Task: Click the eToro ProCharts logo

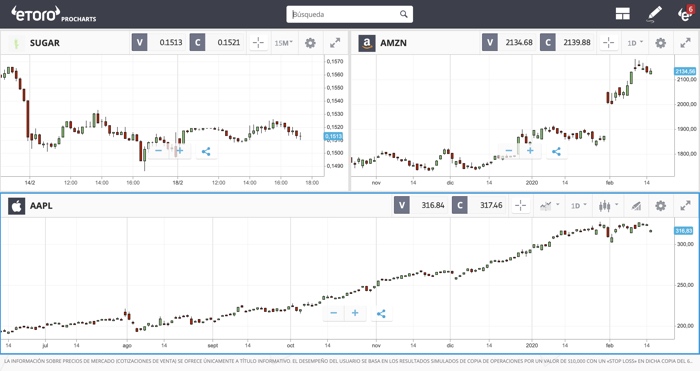Action: 54,14
